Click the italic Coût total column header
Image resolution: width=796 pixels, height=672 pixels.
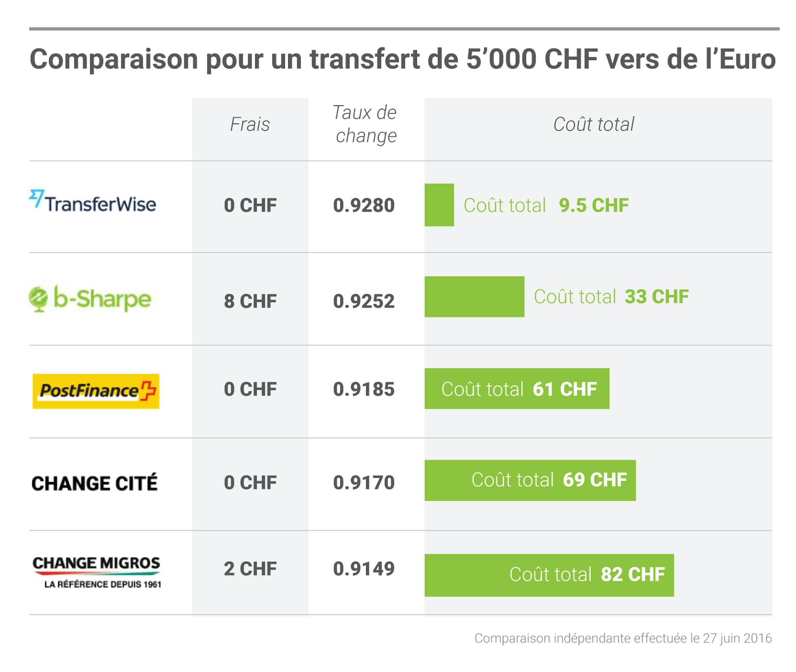(594, 124)
